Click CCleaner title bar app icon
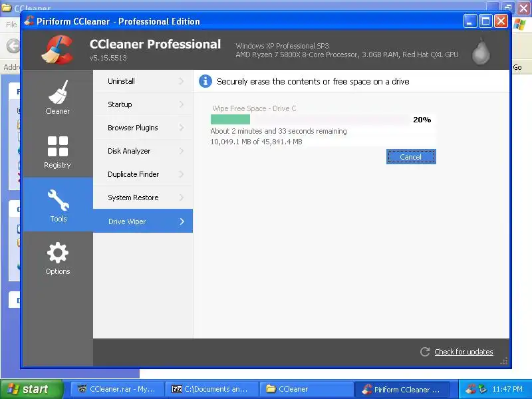The image size is (532, 399). 29,21
